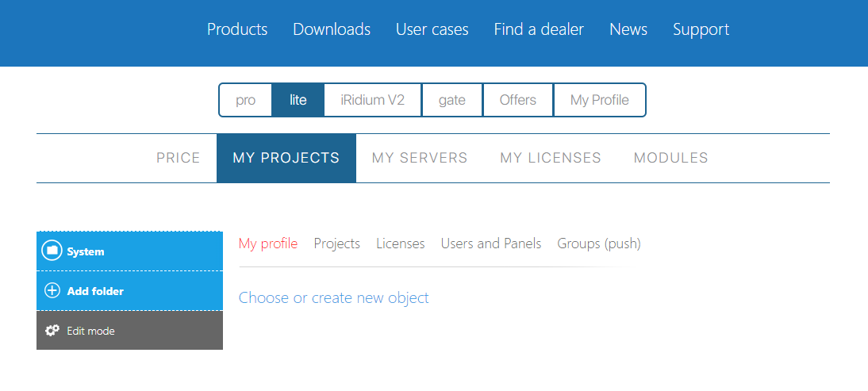Viewport: 868px width, 391px height.
Task: Select the System label in the sidebar
Action: pyautogui.click(x=85, y=251)
